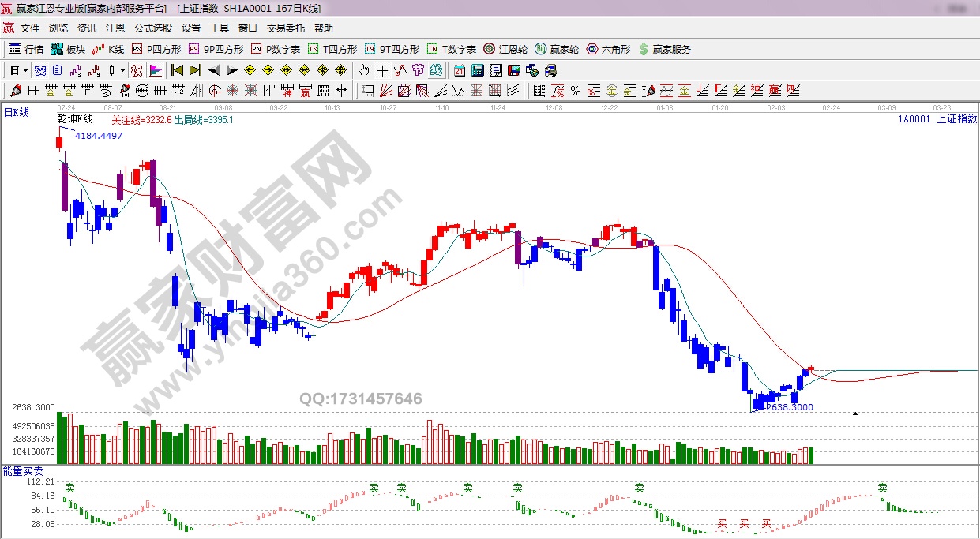Image resolution: width=980 pixels, height=539 pixels.
Task: Click the percent (%) tool icon
Action: [576, 91]
